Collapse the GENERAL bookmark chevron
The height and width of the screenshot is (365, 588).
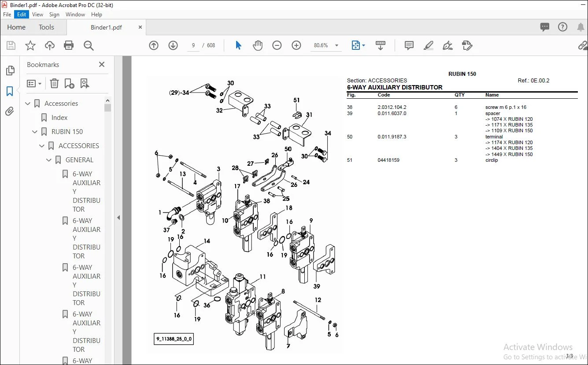coord(49,160)
